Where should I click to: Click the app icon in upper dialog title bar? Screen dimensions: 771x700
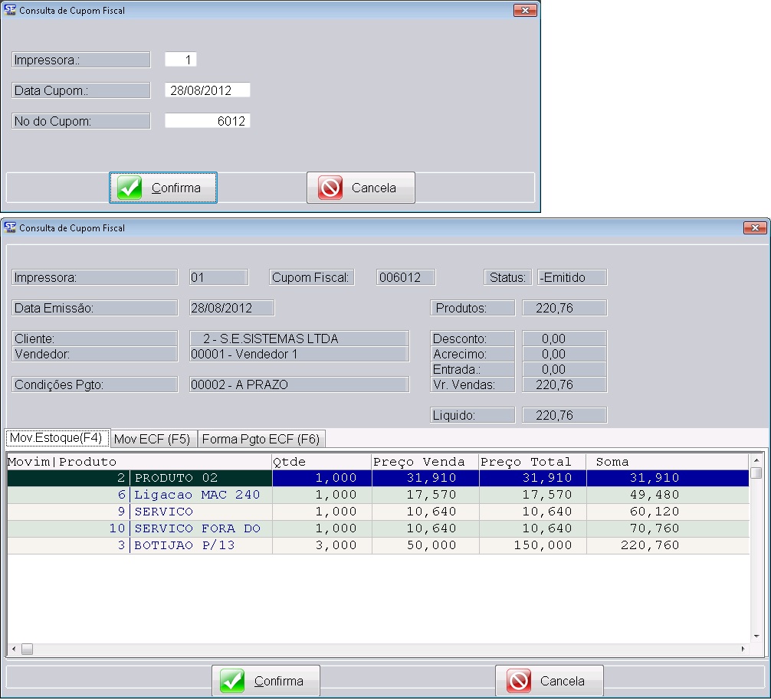[9, 11]
